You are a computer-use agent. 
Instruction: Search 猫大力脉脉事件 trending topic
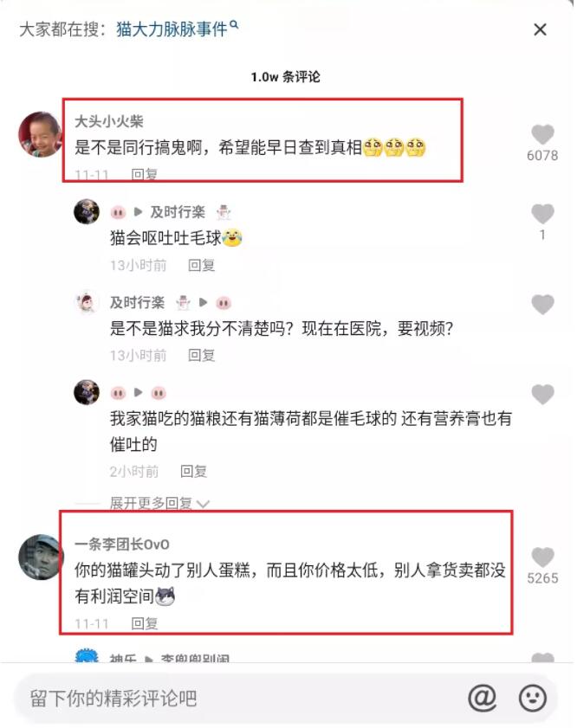tap(172, 29)
